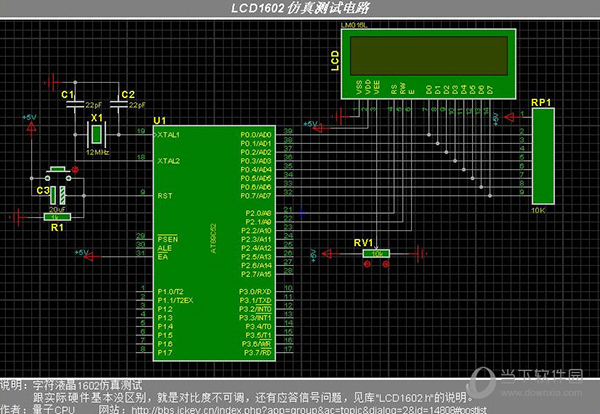This screenshot has width=600, height=414.
Task: Click the 12MHz crystal value label
Action: point(97,152)
